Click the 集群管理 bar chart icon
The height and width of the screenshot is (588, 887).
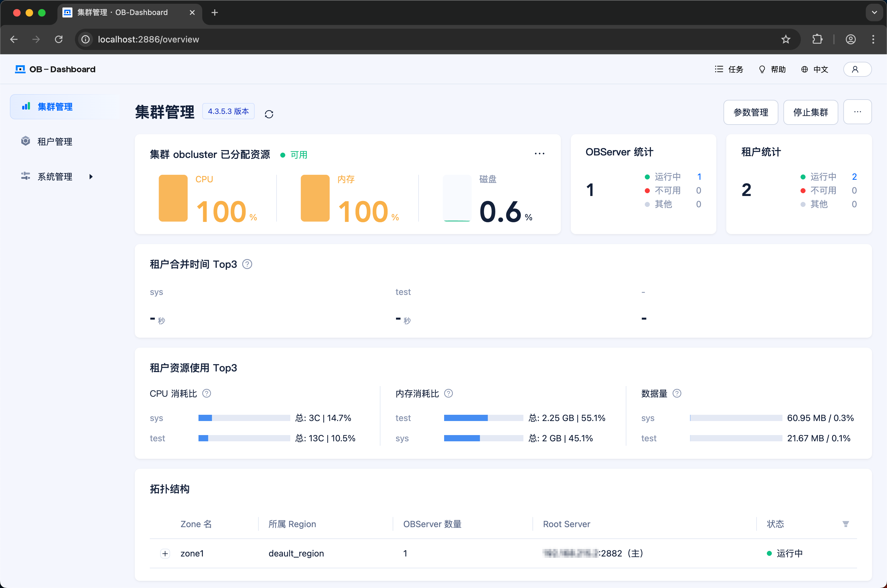(x=26, y=106)
